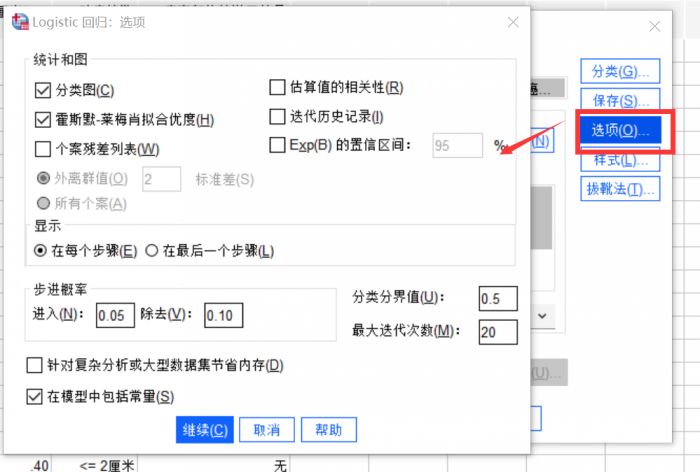The image size is (700, 472).
Task: Expand the dropdown arrow behind the dialog
Action: pyautogui.click(x=542, y=316)
